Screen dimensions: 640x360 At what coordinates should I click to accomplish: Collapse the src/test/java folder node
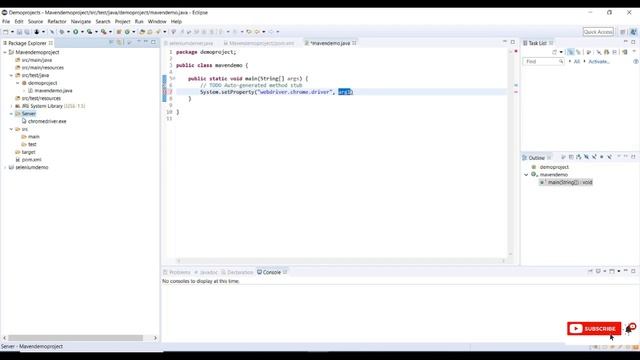[x=11, y=76]
